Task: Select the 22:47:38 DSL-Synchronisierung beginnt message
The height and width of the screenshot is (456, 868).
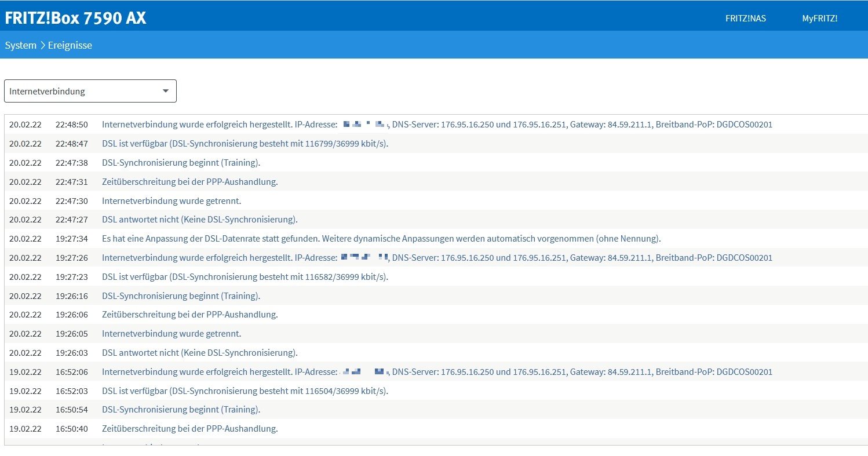Action: point(181,163)
